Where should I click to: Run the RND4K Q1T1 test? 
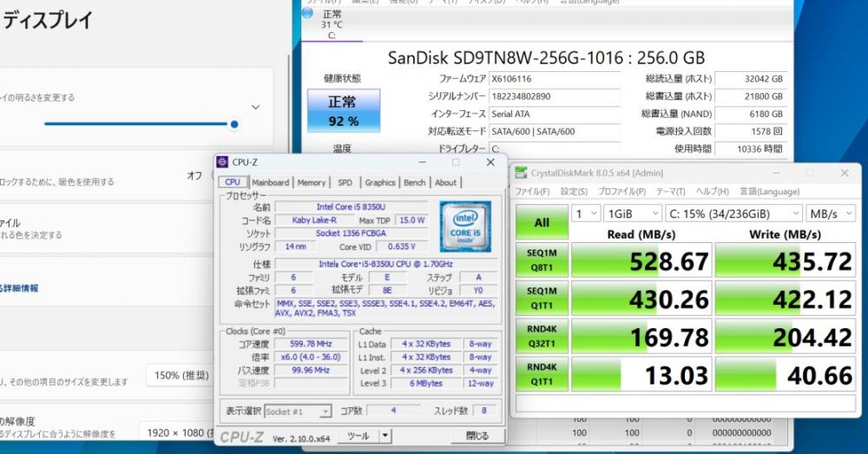coord(542,374)
